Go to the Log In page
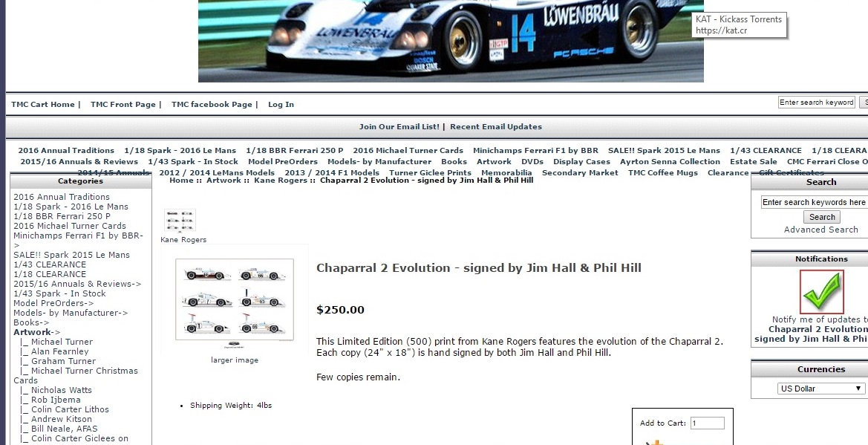 [281, 105]
